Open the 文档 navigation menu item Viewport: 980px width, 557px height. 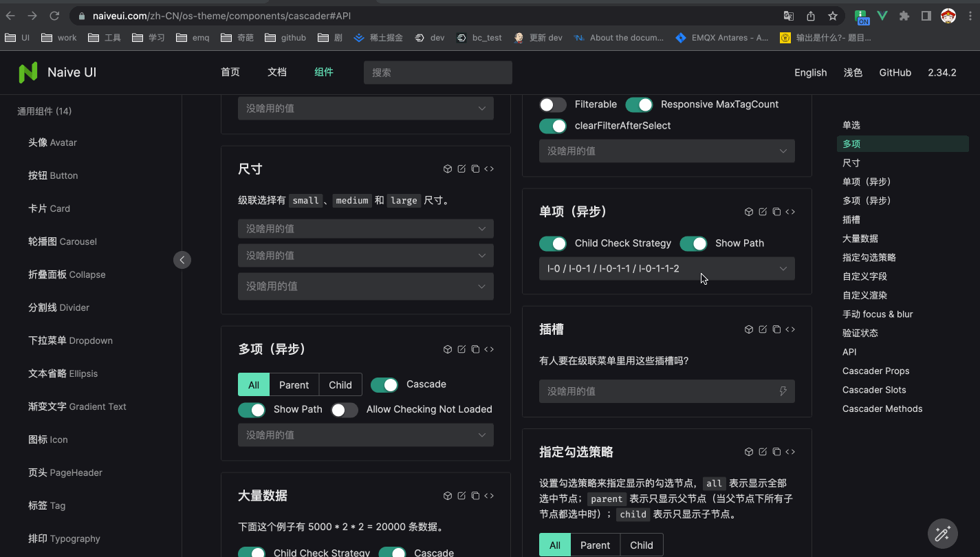pos(276,72)
